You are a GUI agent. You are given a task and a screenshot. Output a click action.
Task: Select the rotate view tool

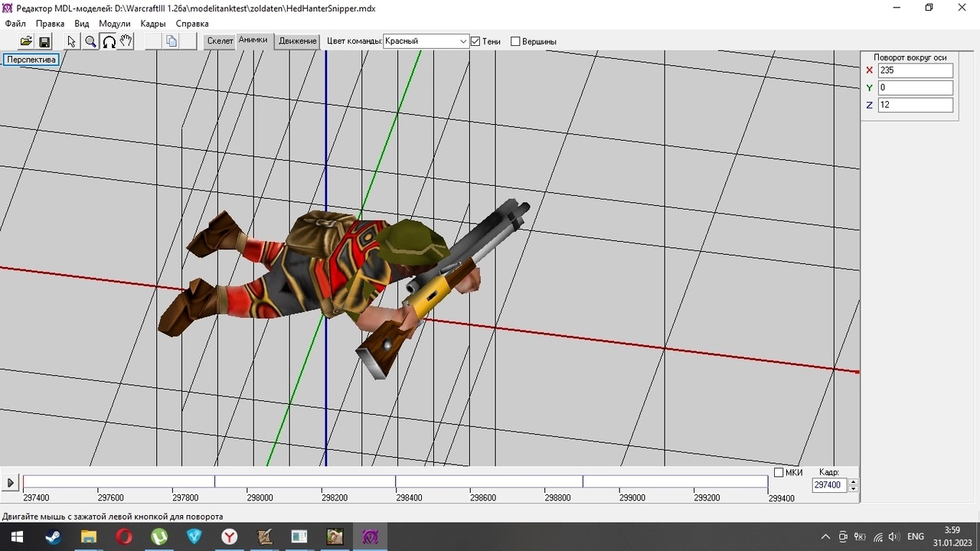pos(109,41)
